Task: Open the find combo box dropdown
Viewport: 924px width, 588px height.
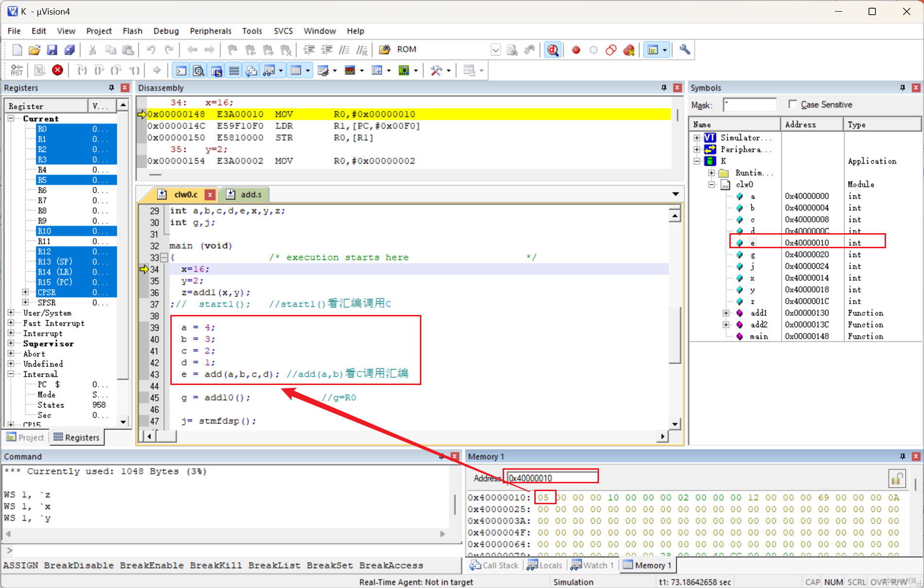Action: [496, 50]
